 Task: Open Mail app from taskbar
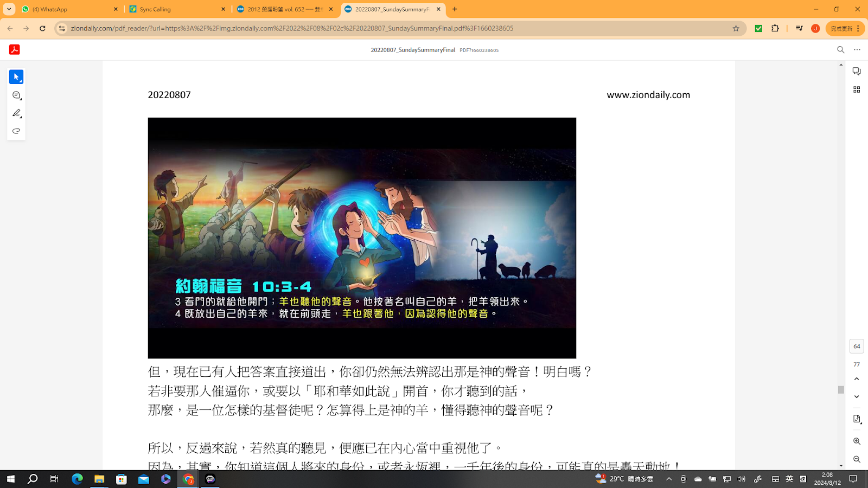tap(144, 479)
